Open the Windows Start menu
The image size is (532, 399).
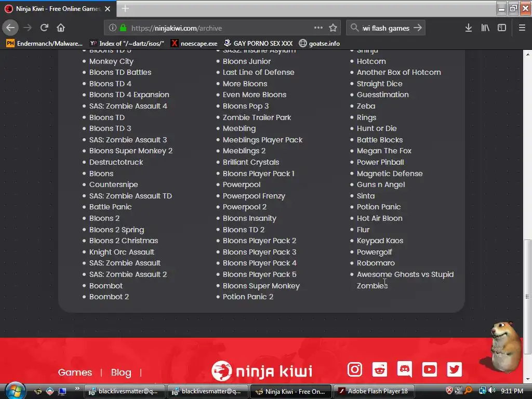tap(15, 391)
